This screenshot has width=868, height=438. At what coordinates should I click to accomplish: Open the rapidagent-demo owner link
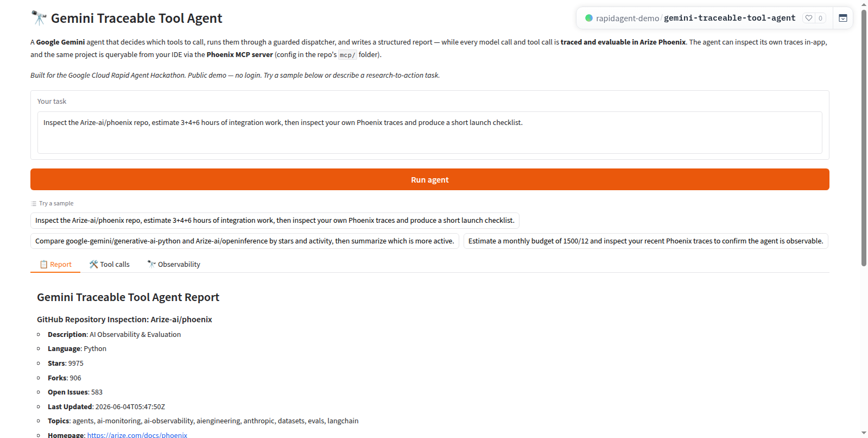click(x=627, y=18)
